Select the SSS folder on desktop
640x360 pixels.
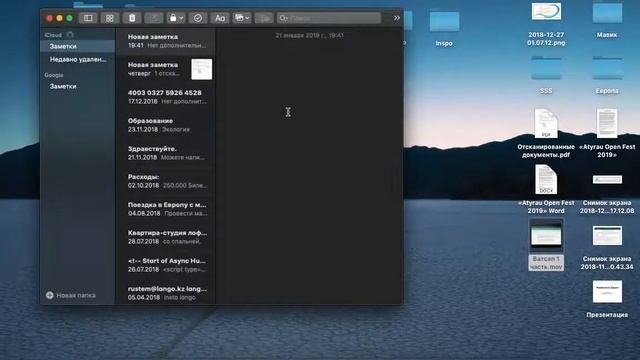546,76
